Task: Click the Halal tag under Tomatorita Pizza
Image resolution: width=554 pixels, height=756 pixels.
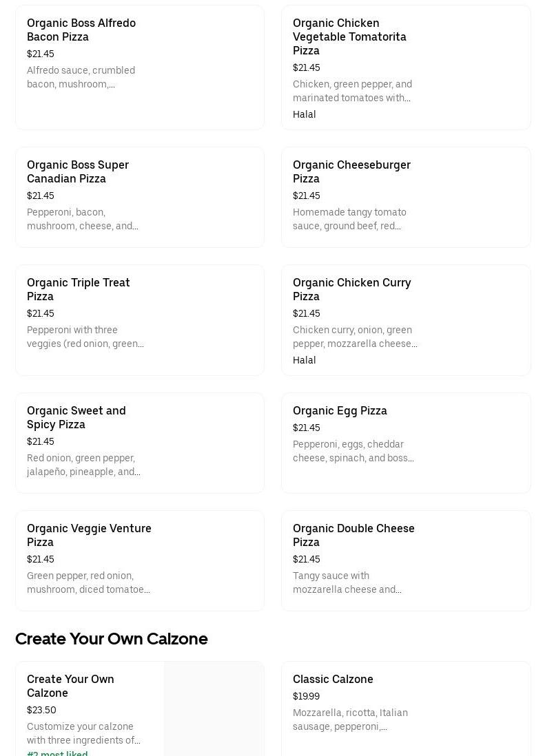Action: pos(304,114)
